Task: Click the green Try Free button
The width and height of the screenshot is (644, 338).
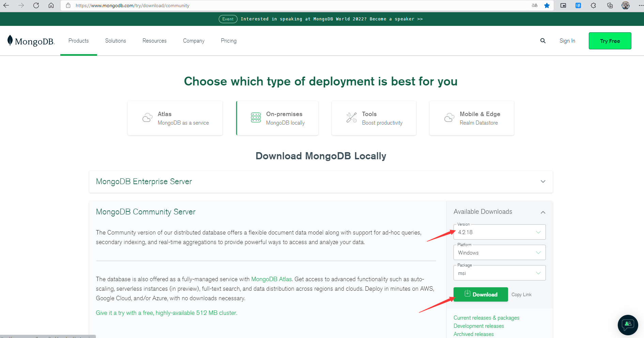Action: (x=610, y=41)
